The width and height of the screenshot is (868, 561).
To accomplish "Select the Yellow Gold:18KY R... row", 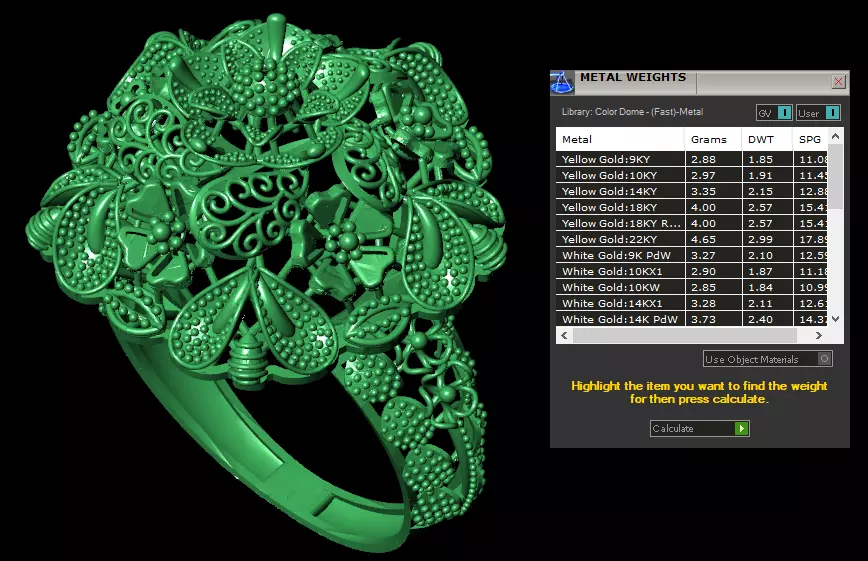I will pos(691,223).
